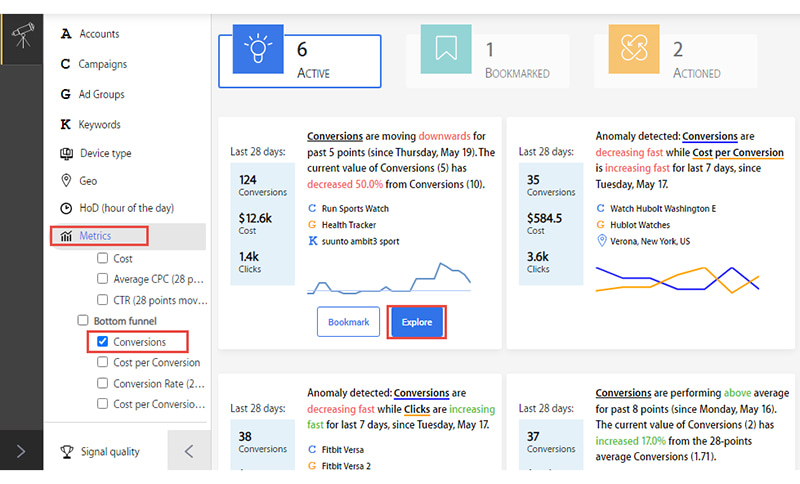The height and width of the screenshot is (484, 800).
Task: Open the Actioned insights orange icon
Action: [x=634, y=49]
